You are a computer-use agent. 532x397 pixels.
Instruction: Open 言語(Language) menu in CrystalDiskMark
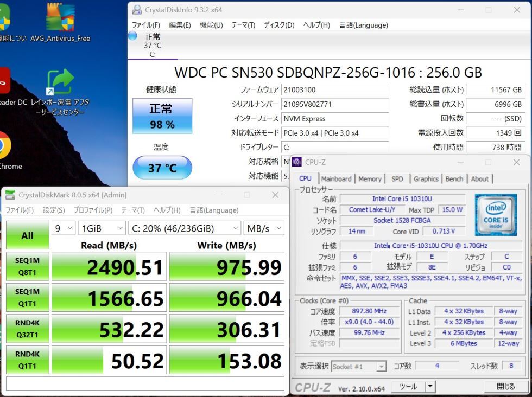click(x=214, y=210)
